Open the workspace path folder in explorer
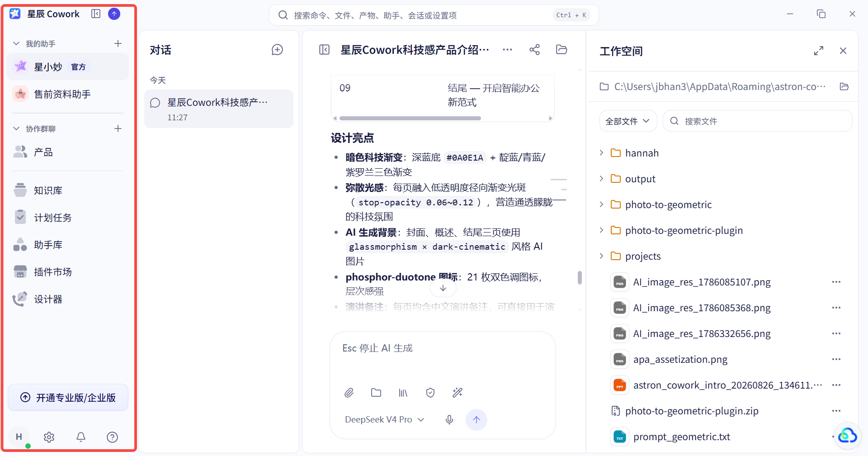 (844, 86)
